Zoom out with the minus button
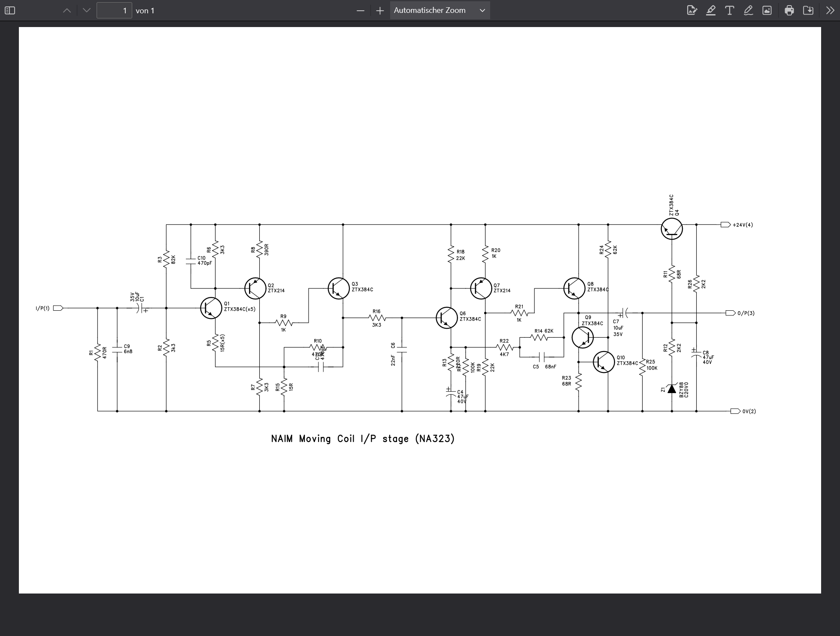The image size is (840, 636). [361, 10]
